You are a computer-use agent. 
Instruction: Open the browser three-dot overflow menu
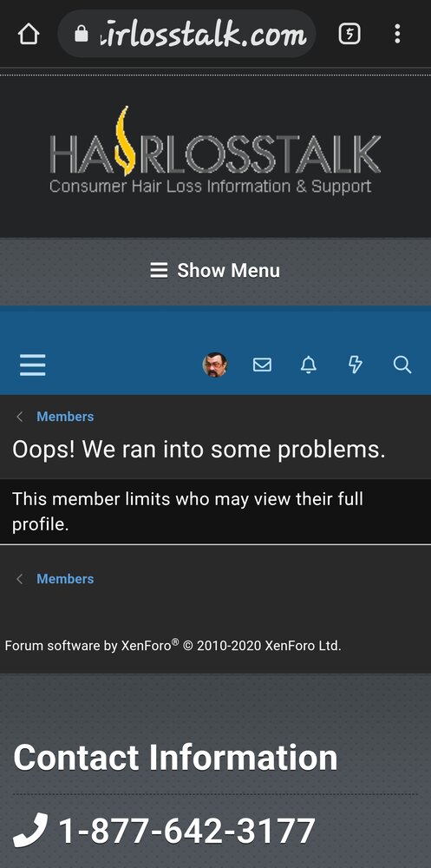click(x=396, y=35)
